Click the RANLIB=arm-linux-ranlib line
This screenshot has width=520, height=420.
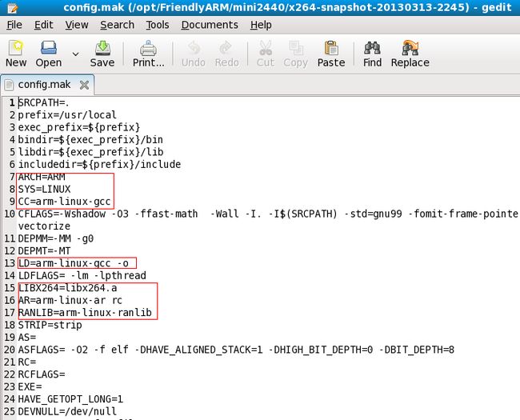click(x=85, y=313)
